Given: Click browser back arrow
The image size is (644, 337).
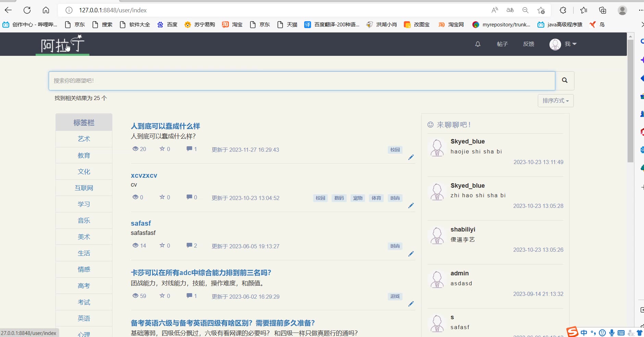Looking at the screenshot, I should (x=8, y=10).
